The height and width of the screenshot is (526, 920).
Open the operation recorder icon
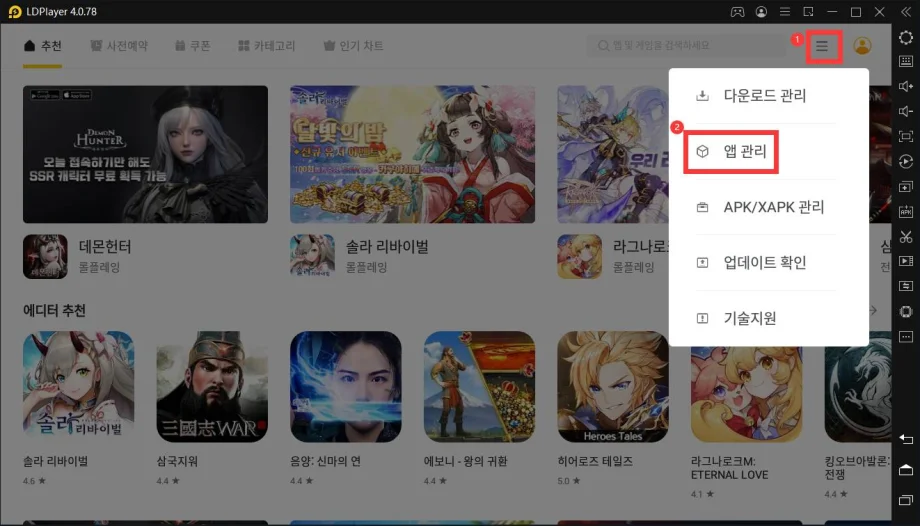(906, 161)
